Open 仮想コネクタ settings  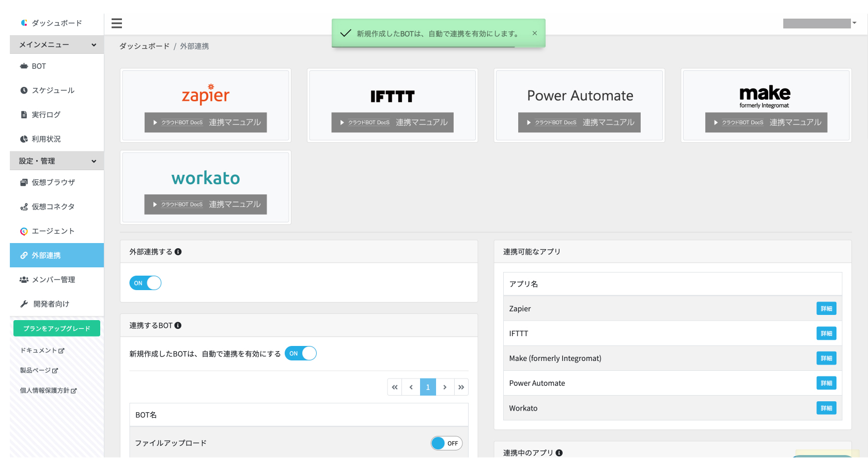click(57, 207)
